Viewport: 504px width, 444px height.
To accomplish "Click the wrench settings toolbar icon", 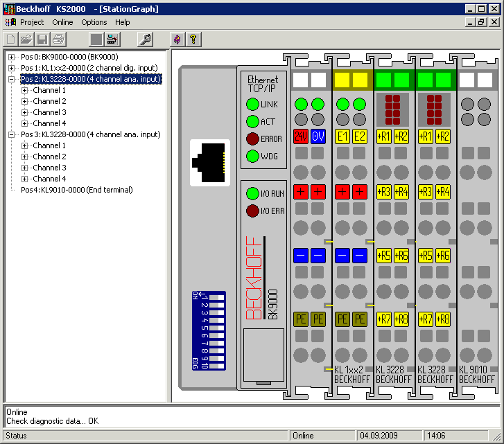I will click(x=146, y=39).
